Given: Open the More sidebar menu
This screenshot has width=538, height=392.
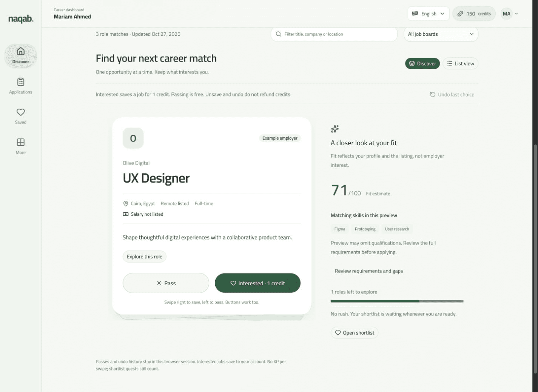Looking at the screenshot, I should [21, 146].
